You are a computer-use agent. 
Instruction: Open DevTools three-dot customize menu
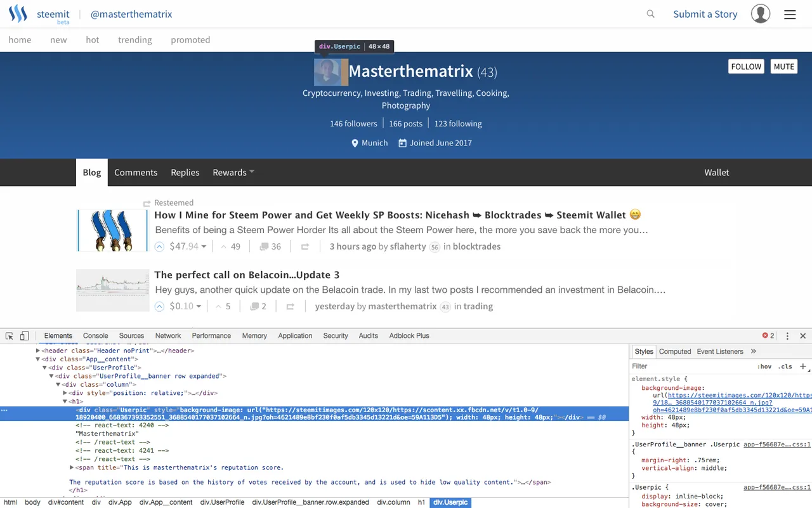tap(787, 336)
